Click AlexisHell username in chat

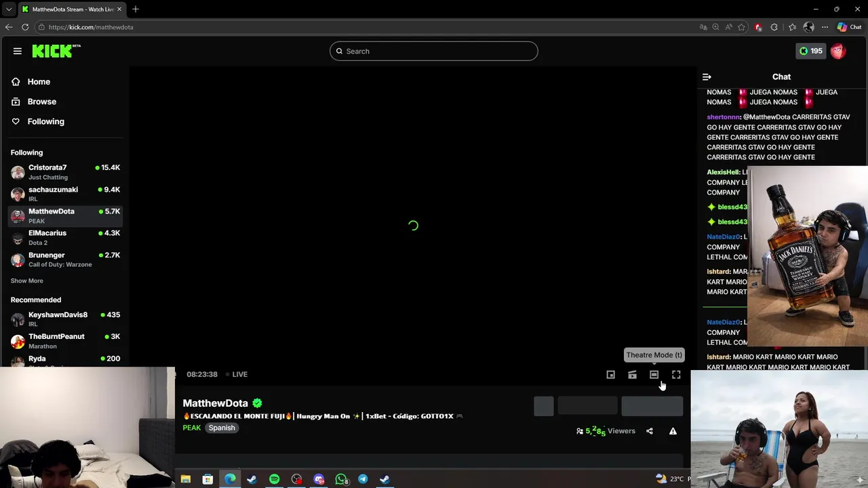point(723,172)
